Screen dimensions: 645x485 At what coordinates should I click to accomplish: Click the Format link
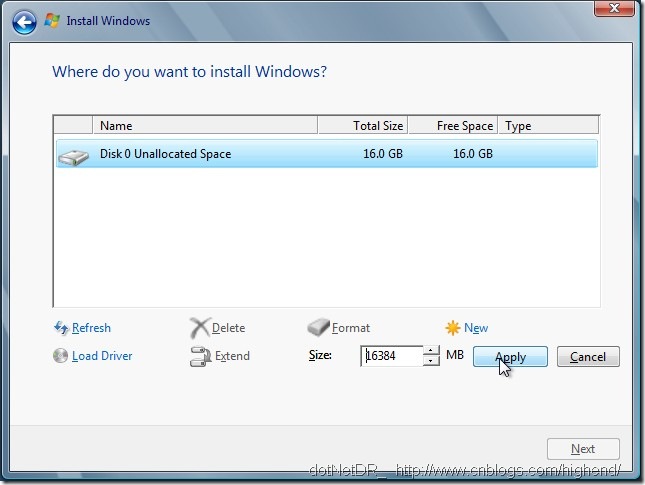pos(351,328)
